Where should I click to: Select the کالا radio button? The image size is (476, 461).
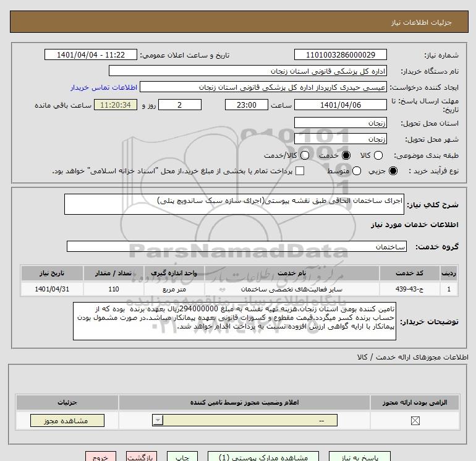(378, 155)
